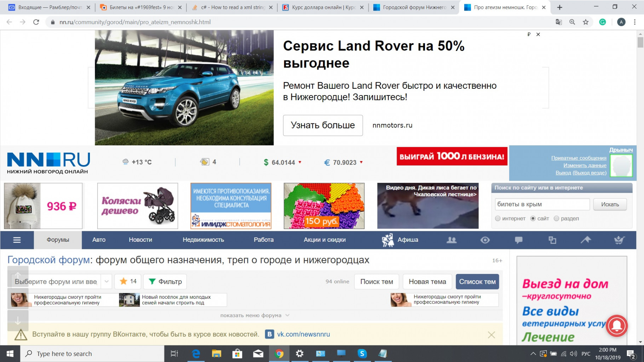Expand the dollar rate dropdown arrow
Viewport: 644px width, 362px height.
tap(300, 162)
